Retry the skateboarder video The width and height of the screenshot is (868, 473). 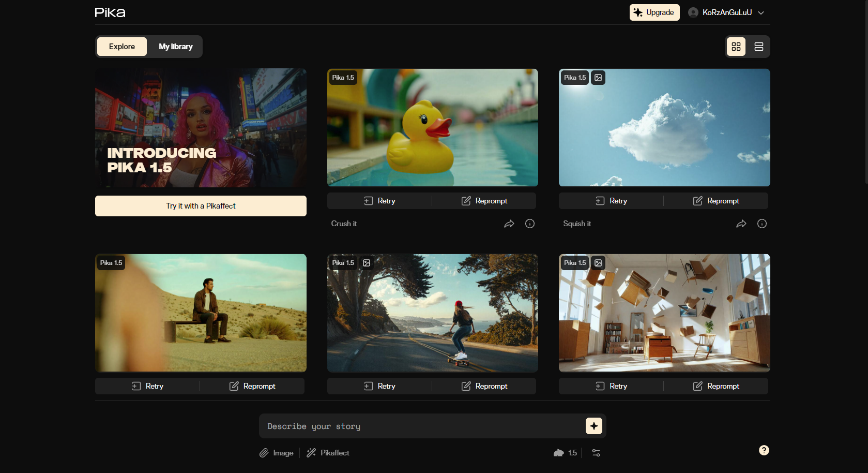coord(379,386)
